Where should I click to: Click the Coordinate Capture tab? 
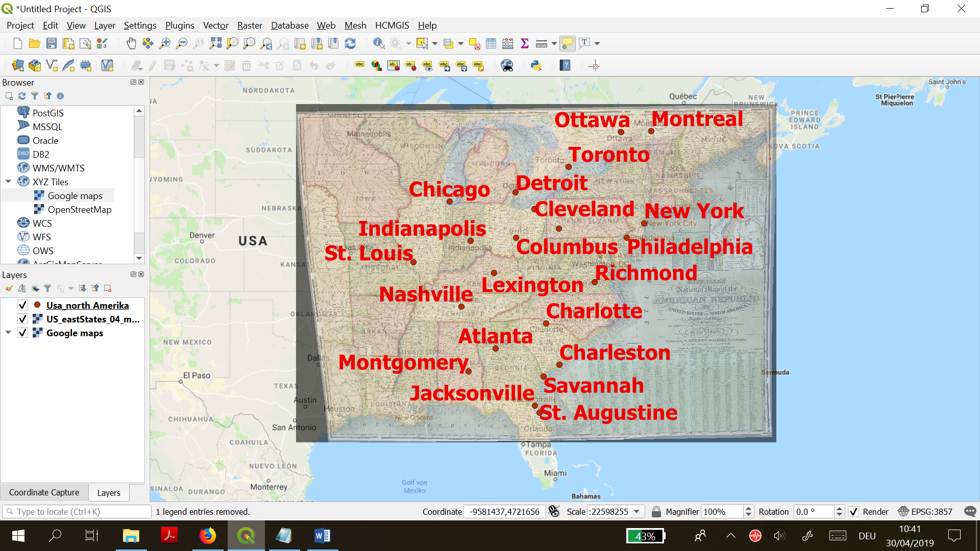43,492
